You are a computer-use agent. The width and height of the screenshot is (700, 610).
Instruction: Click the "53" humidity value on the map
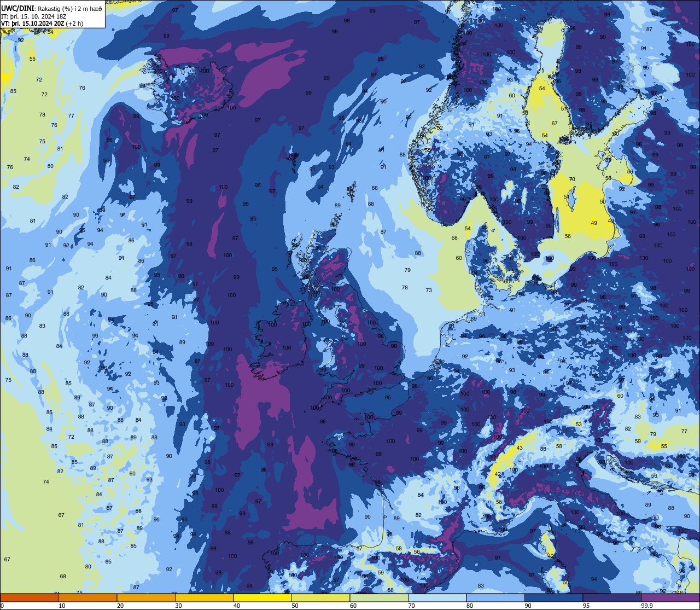pyautogui.click(x=579, y=424)
